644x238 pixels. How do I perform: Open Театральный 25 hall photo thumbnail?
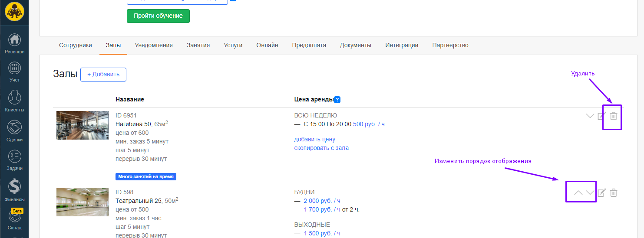[x=83, y=202]
